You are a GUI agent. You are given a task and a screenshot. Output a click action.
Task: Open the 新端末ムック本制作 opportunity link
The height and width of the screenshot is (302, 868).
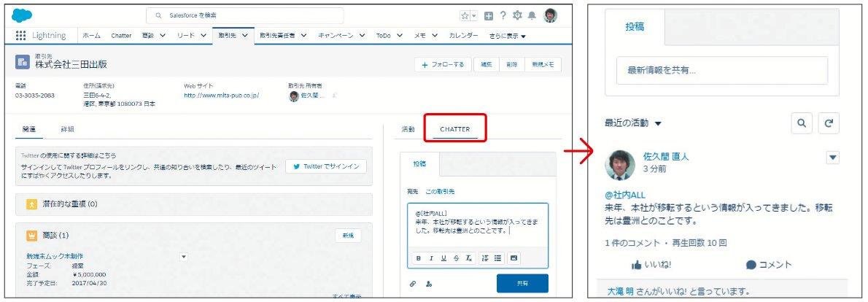coord(55,256)
